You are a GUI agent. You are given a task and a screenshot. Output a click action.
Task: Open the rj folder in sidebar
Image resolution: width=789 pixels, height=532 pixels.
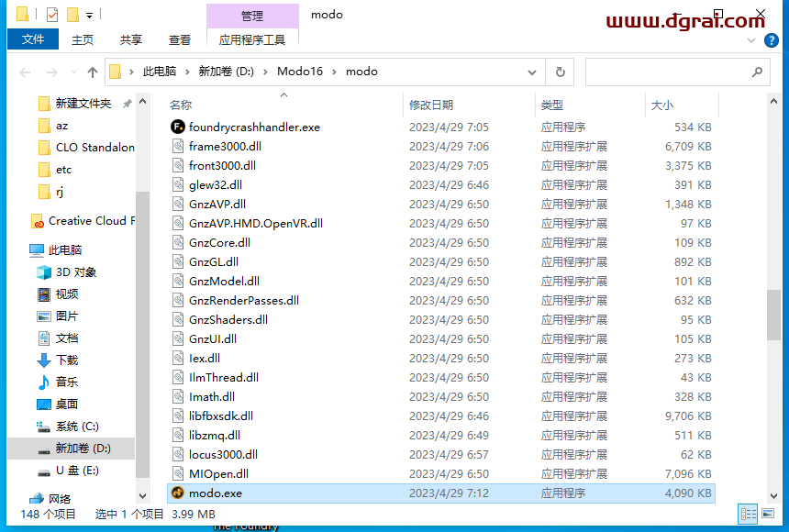tap(60, 192)
